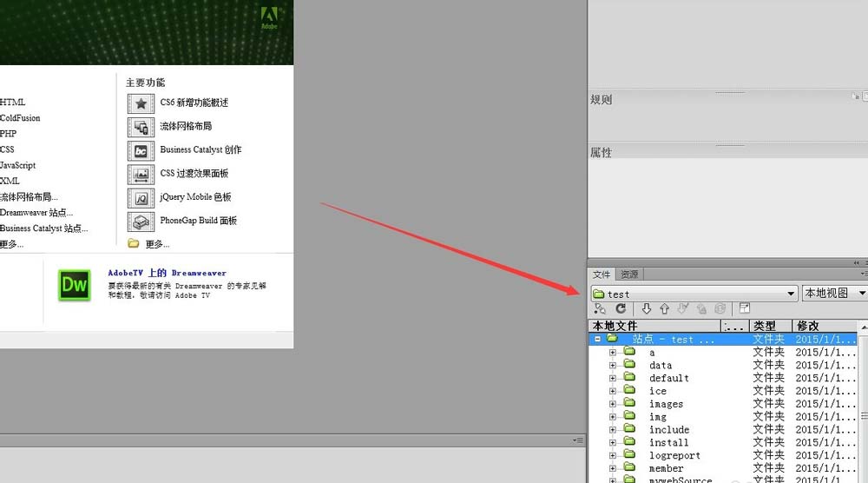Click the Connect to remote server icon
This screenshot has width=868, height=483.
pos(600,308)
